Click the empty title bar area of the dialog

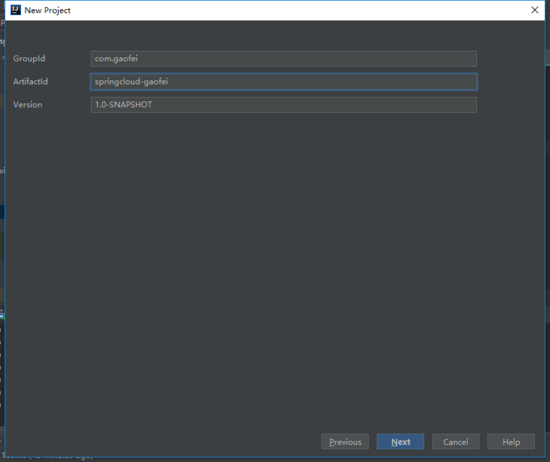point(298,11)
